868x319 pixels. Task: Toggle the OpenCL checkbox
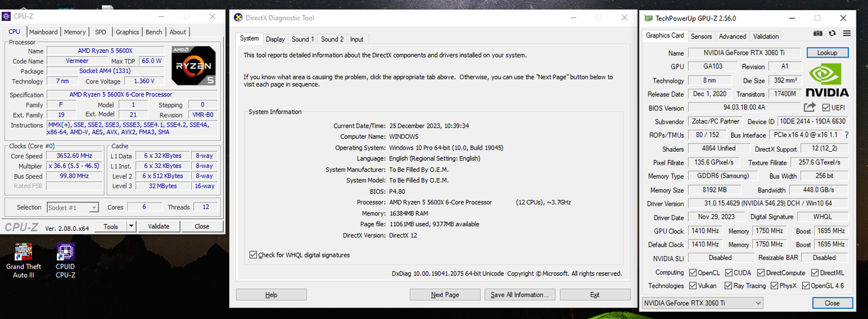[x=692, y=272]
